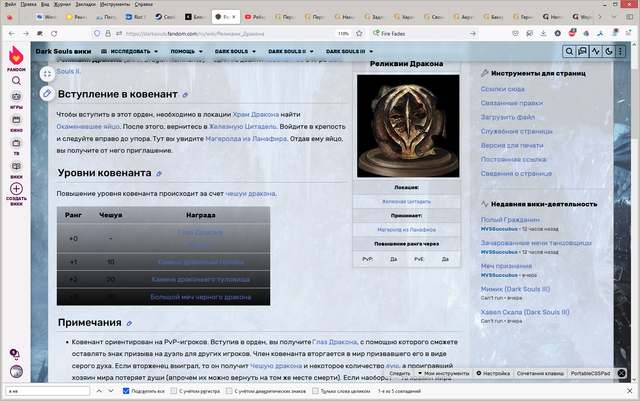The height and width of the screenshot is (401, 640).
Task: Toggle Подсветить все checkbox
Action: tap(126, 391)
